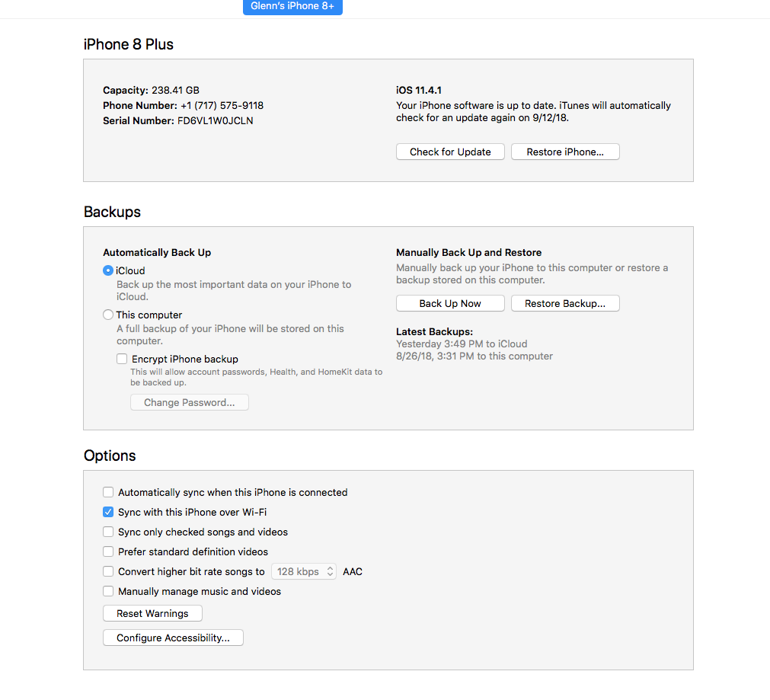770x700 pixels.
Task: Enable Encrypt iPhone backup checkbox
Action: 122,359
